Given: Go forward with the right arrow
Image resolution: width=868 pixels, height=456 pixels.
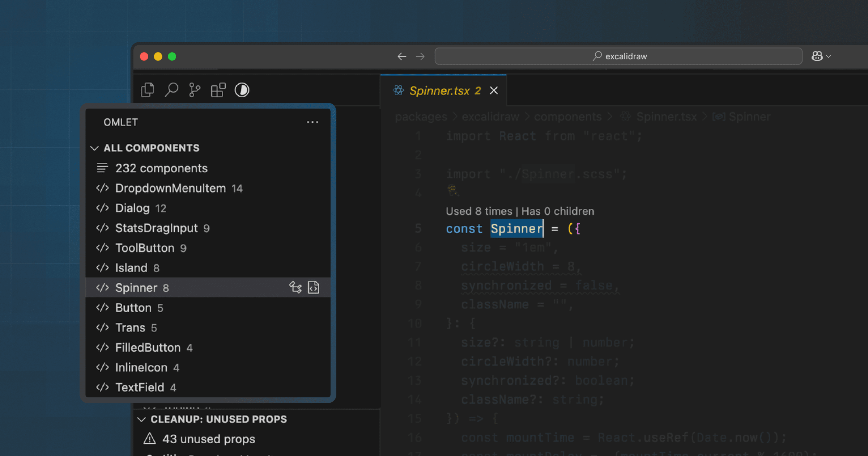Looking at the screenshot, I should tap(420, 56).
